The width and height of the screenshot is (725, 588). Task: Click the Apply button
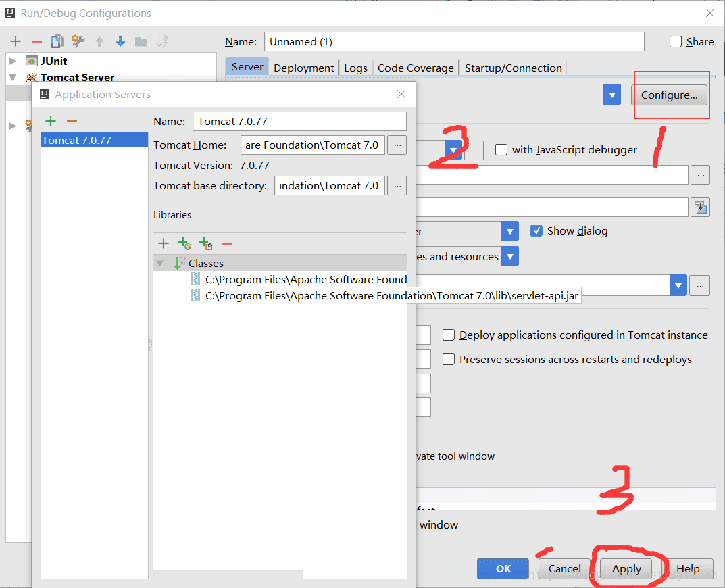[x=626, y=568]
